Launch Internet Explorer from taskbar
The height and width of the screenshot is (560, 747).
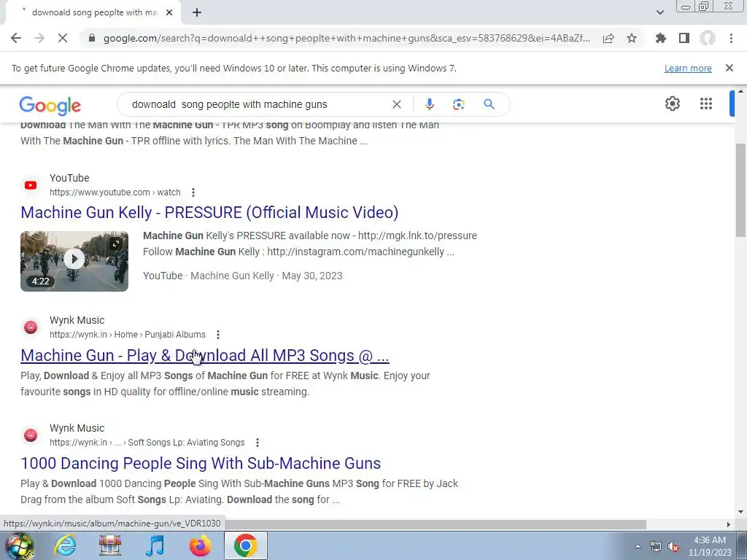pyautogui.click(x=65, y=545)
